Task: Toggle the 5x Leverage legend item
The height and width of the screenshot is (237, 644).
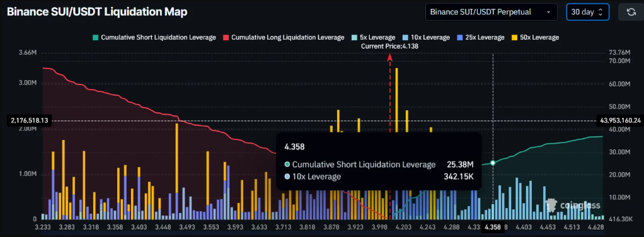Action: tap(373, 37)
